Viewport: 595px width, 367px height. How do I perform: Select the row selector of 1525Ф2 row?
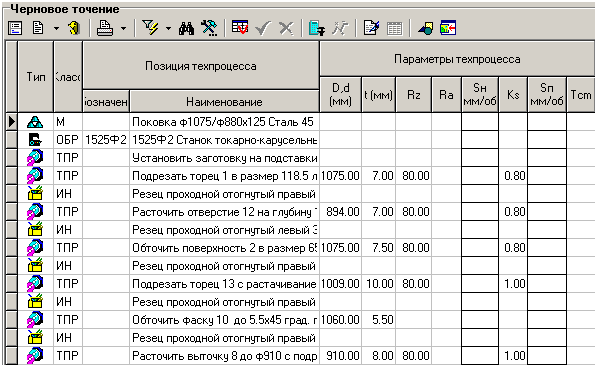coord(11,140)
